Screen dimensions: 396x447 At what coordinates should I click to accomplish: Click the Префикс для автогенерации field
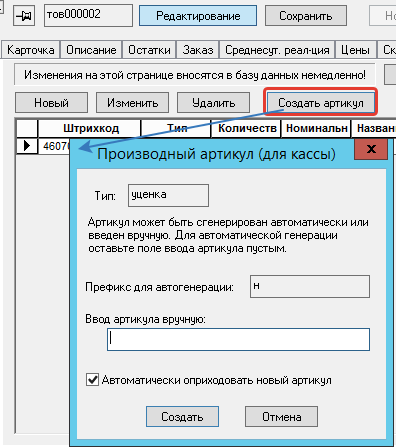coord(310,286)
